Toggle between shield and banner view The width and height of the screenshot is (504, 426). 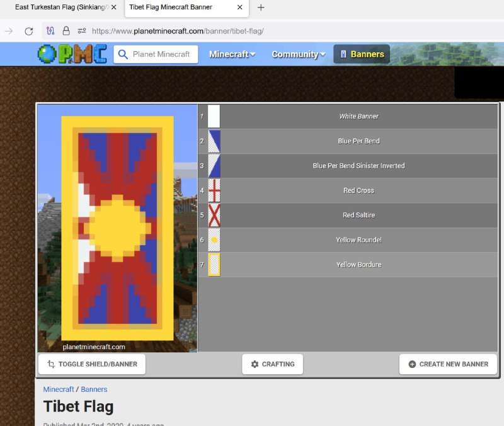92,364
